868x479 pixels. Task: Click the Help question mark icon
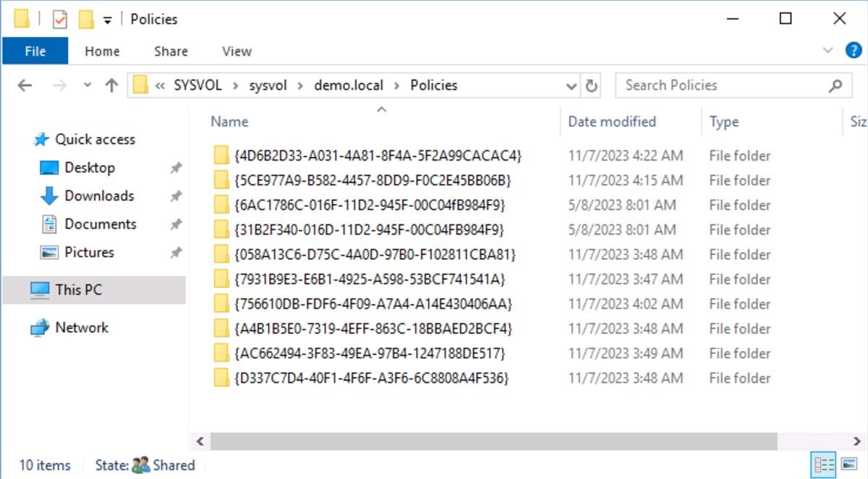click(854, 50)
